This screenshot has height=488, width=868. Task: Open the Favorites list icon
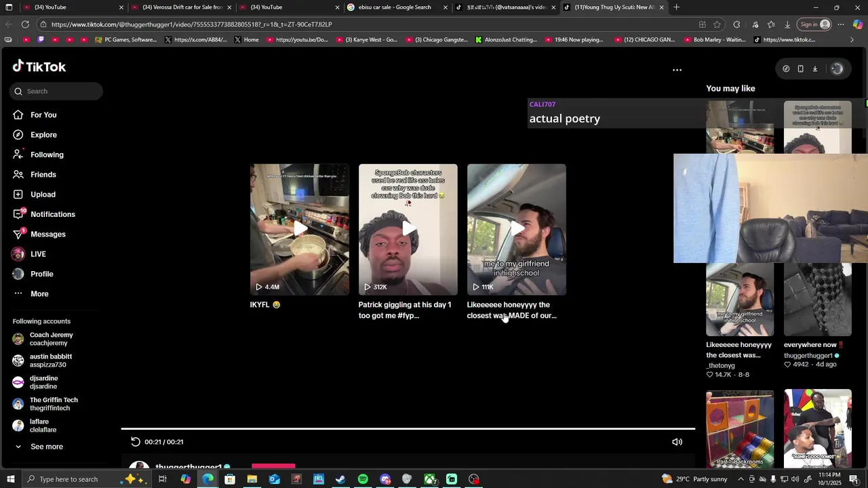pos(771,24)
